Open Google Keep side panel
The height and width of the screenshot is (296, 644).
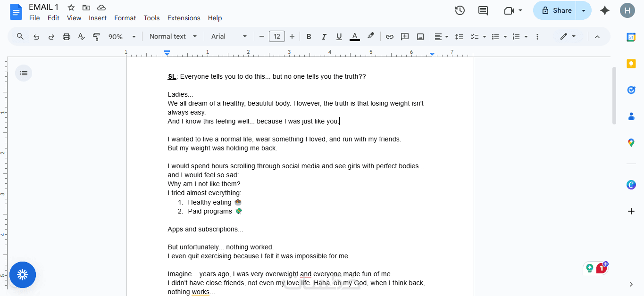pyautogui.click(x=631, y=64)
